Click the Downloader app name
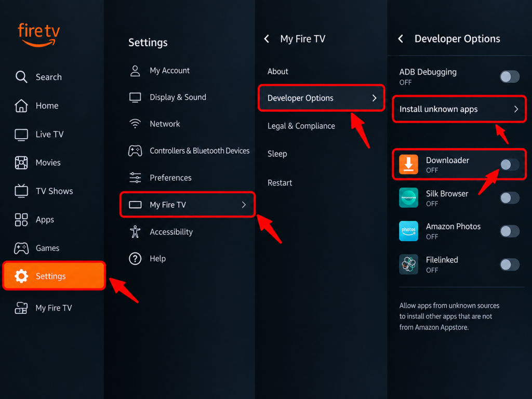Screen dimensions: 532x399 pos(447,160)
